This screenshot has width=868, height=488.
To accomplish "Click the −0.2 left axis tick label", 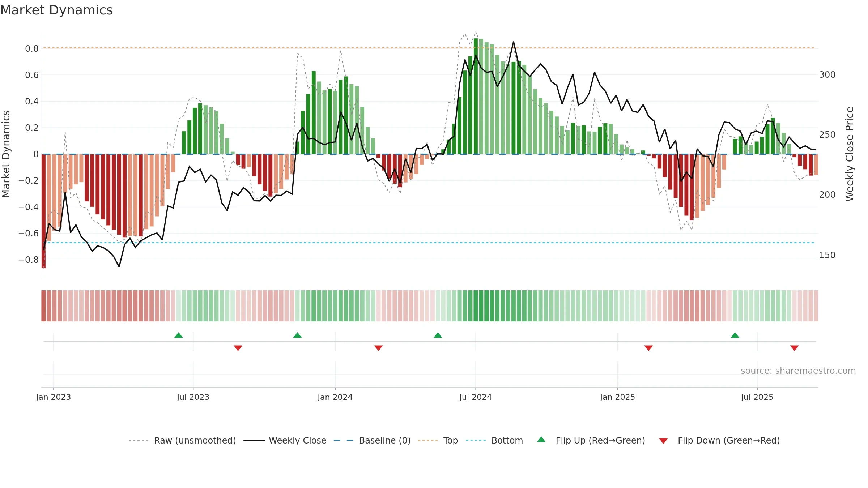I will 29,180.
